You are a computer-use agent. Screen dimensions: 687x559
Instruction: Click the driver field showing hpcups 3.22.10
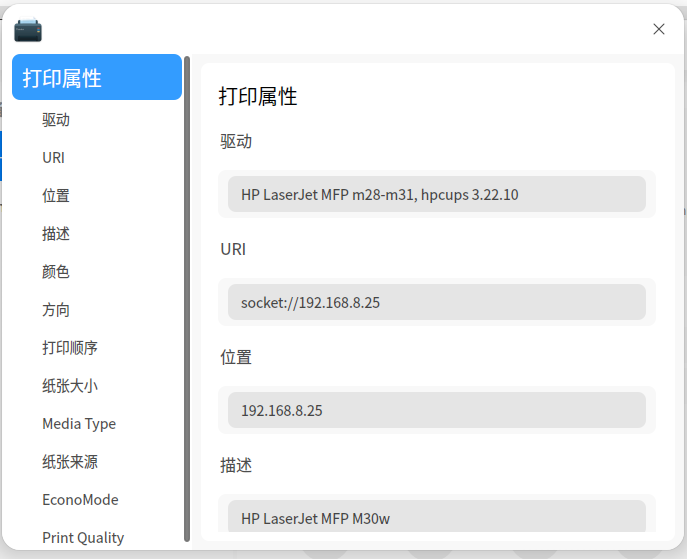pos(437,194)
